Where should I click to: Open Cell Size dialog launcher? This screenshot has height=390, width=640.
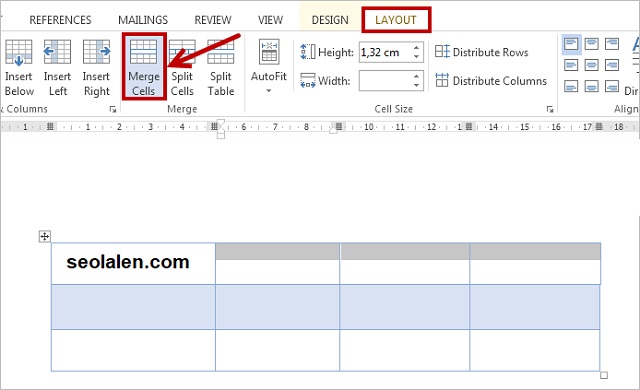(x=550, y=109)
